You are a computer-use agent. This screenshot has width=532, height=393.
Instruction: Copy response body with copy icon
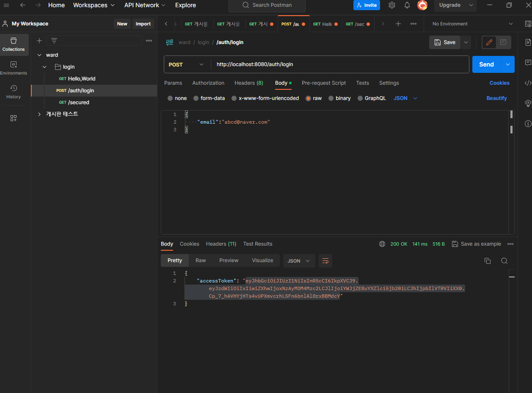pyautogui.click(x=488, y=261)
